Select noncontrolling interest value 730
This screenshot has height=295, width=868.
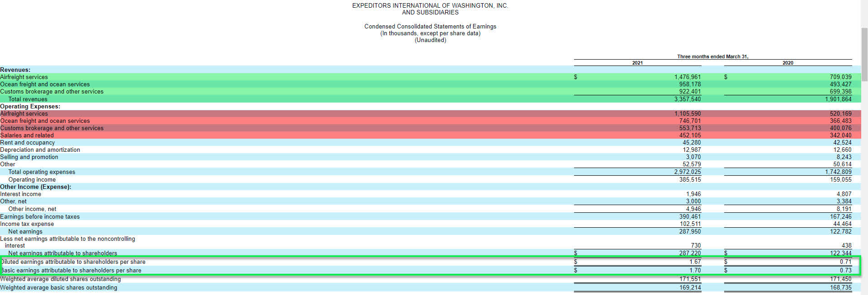pyautogui.click(x=696, y=246)
